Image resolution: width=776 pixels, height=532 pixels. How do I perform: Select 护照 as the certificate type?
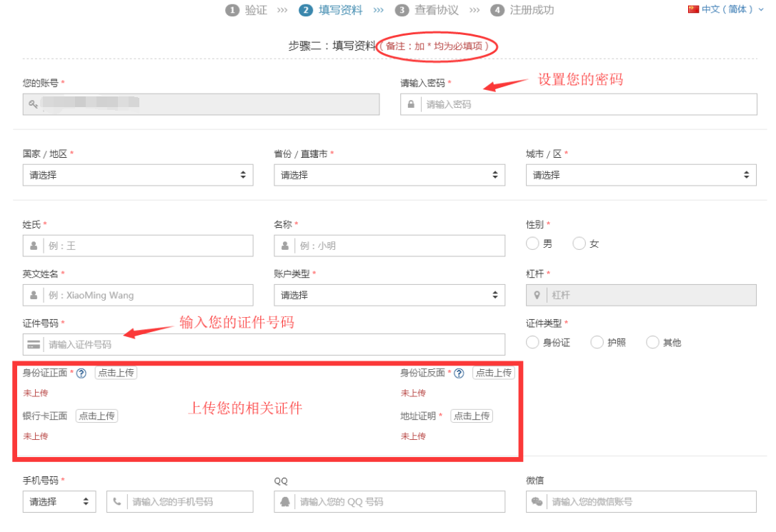(597, 342)
